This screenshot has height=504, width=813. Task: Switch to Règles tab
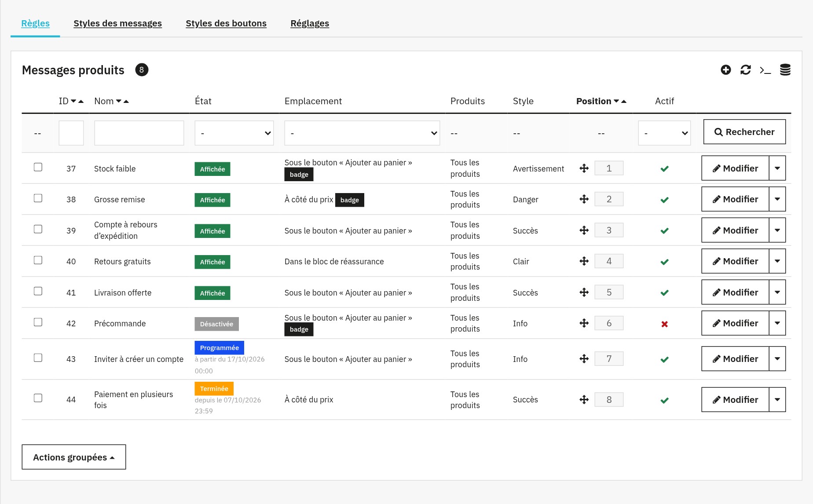[x=35, y=23]
